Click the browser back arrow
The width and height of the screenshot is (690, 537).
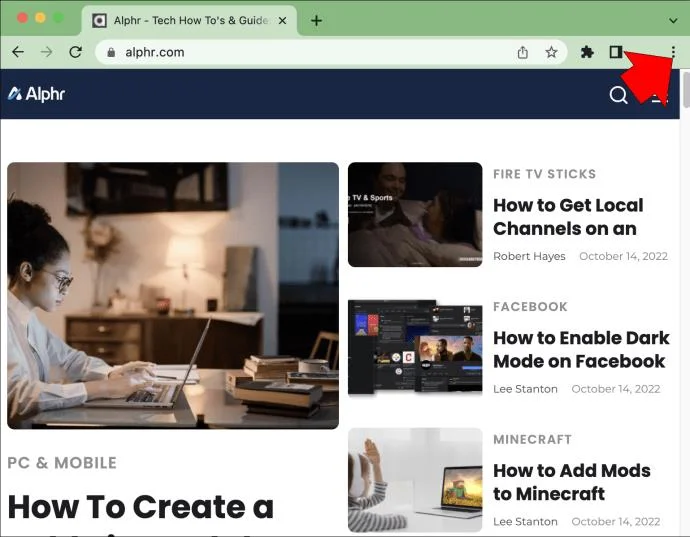(18, 52)
